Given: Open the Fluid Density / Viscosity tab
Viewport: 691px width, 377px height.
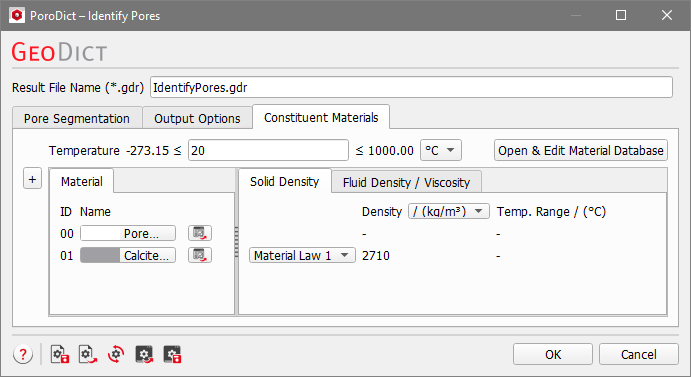Looking at the screenshot, I should 406,182.
